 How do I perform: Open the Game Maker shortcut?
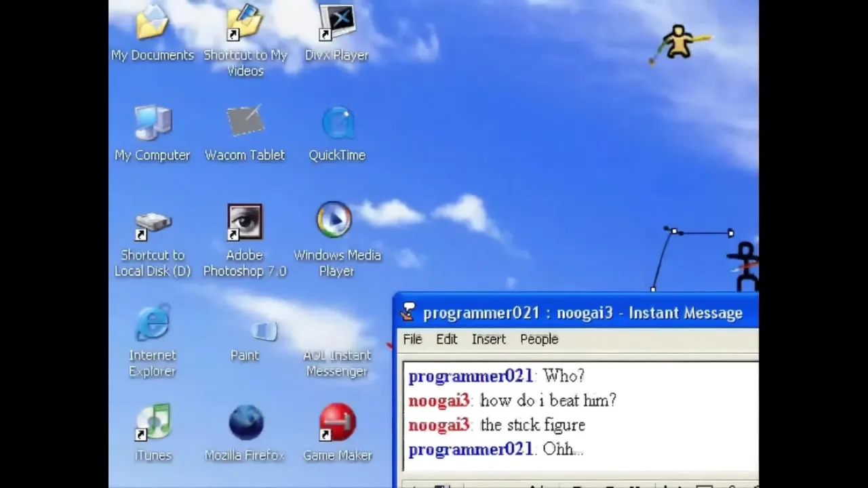[337, 423]
